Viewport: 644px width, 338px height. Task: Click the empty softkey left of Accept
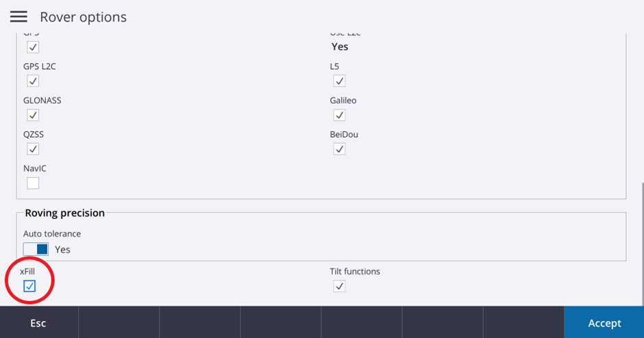coord(523,323)
